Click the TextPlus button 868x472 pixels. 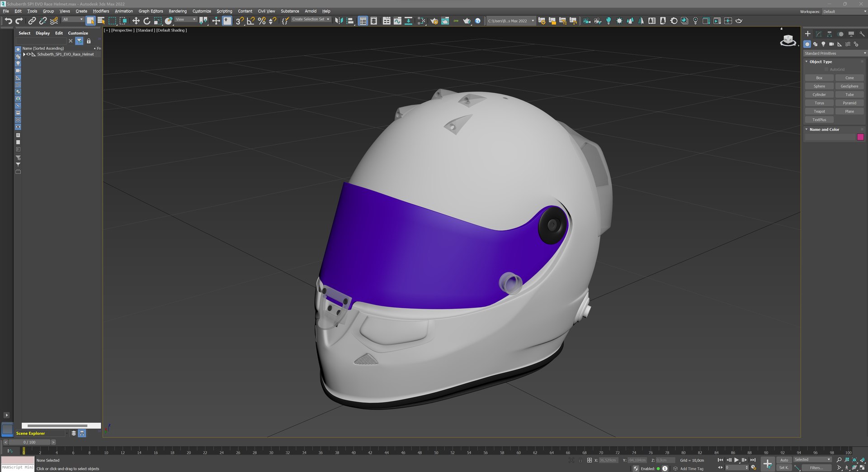coord(819,120)
